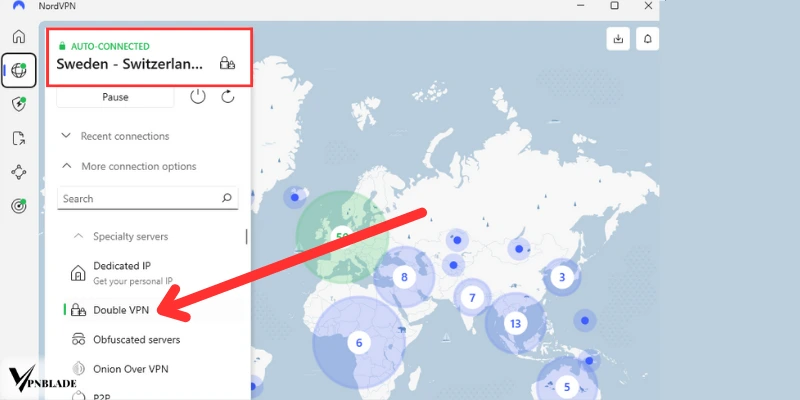Select Double VPN from specialty servers
Viewport: 800px width, 400px height.
pos(153,310)
